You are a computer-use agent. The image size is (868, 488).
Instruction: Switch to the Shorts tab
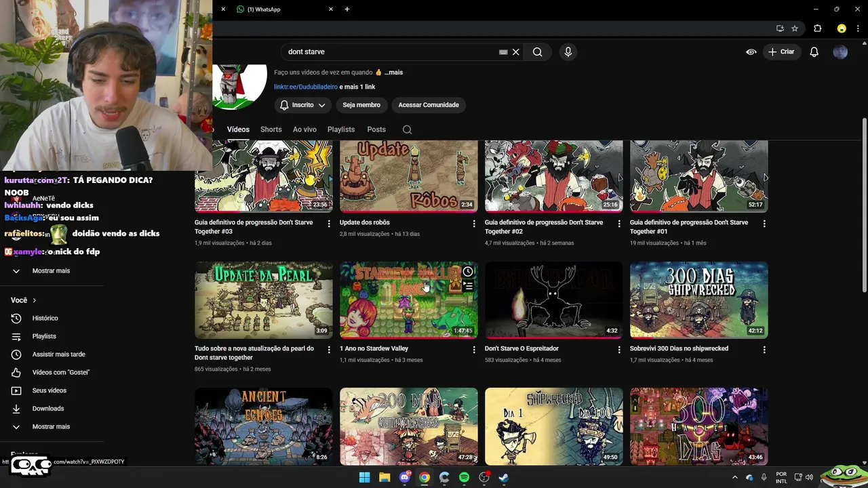click(x=271, y=129)
